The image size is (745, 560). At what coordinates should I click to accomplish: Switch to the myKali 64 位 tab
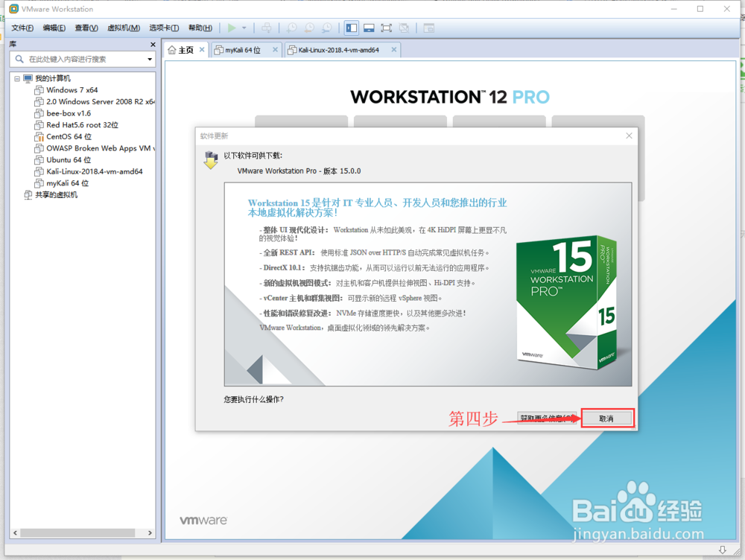(x=243, y=50)
